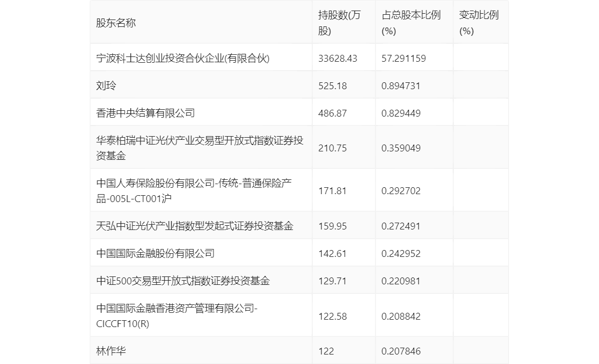Select the value 33628.43

(338, 59)
